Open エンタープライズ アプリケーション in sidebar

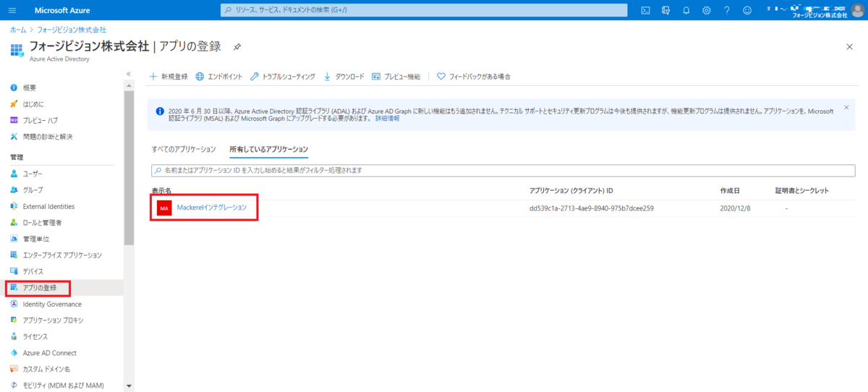[62, 255]
